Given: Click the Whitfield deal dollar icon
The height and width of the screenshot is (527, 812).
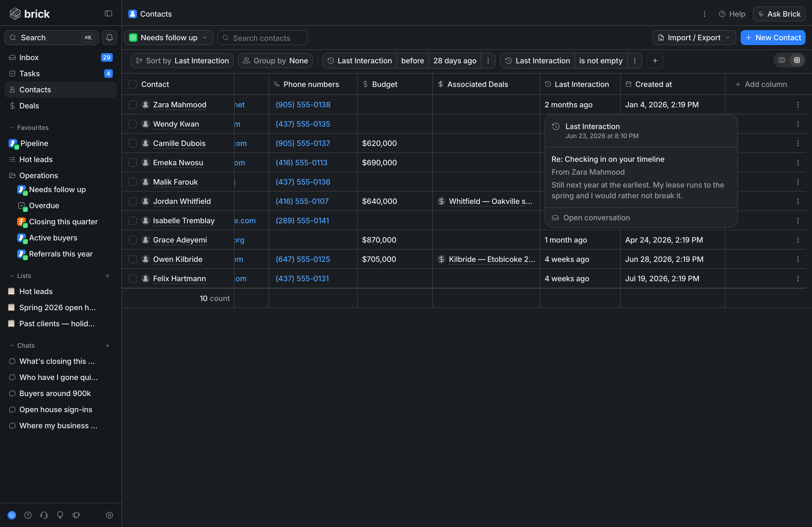Looking at the screenshot, I should [441, 201].
